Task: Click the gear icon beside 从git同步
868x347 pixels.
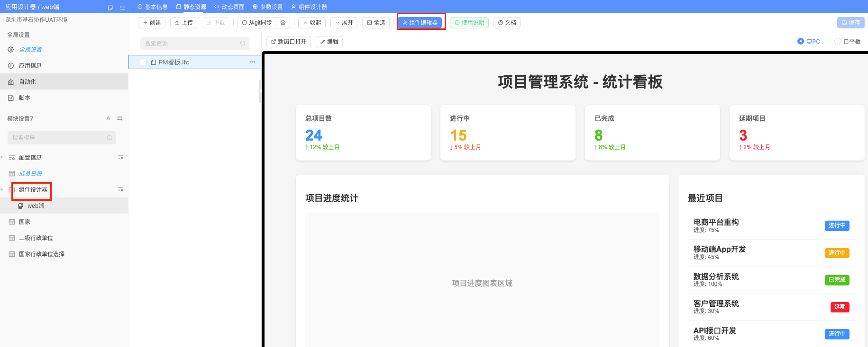Action: click(283, 23)
